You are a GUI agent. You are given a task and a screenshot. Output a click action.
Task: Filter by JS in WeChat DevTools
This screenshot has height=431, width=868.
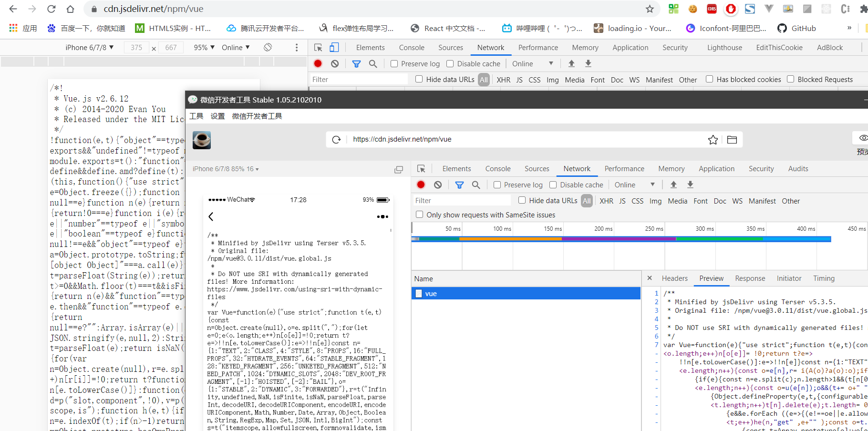click(622, 201)
